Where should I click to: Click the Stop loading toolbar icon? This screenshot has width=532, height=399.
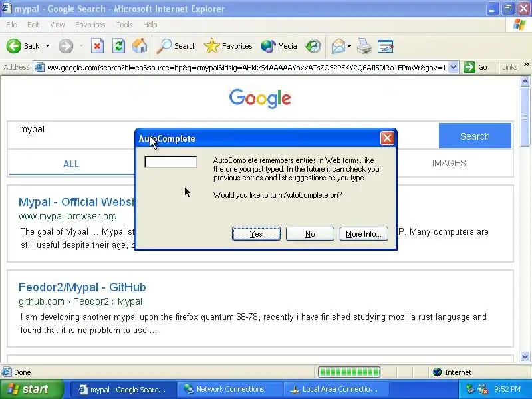point(97,46)
